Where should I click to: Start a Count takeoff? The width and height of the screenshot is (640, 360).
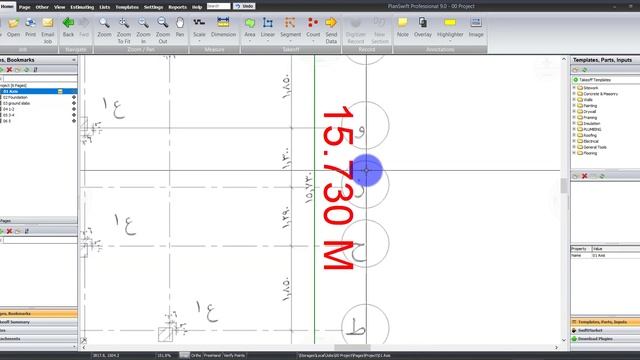[313, 27]
